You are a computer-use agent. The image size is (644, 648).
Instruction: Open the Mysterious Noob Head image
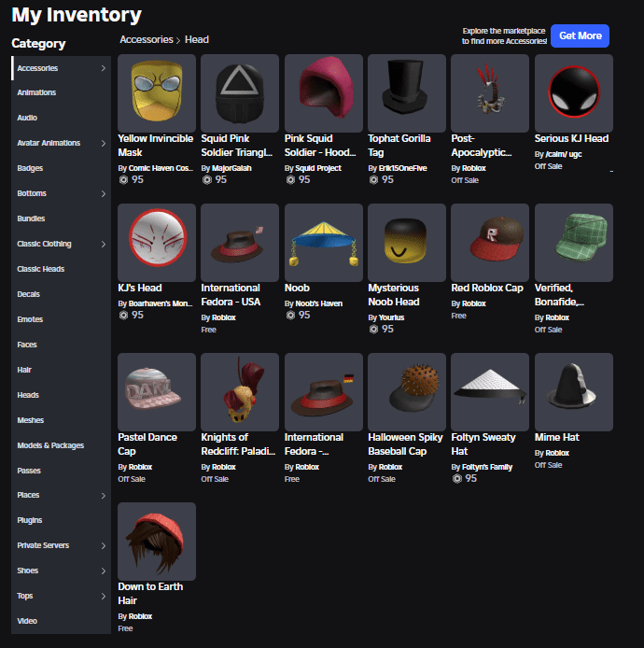pos(407,243)
